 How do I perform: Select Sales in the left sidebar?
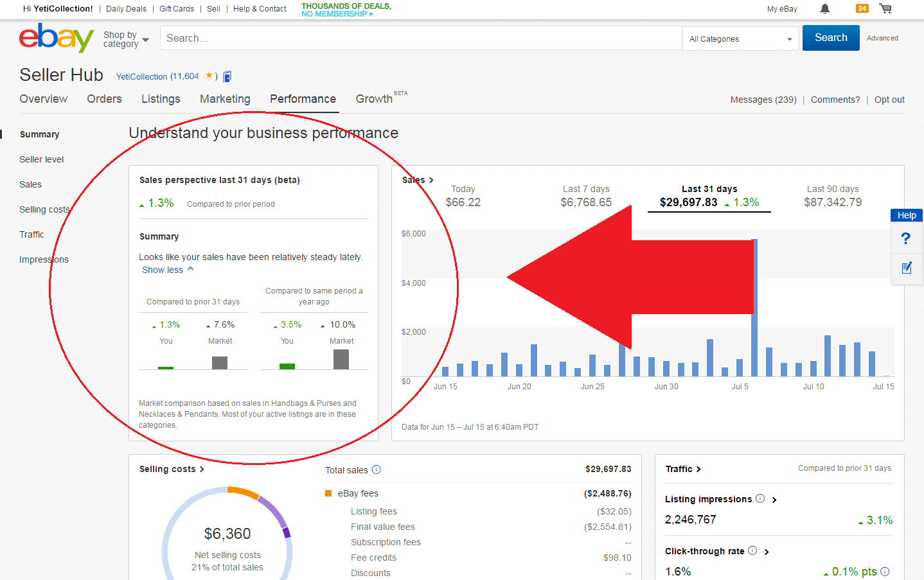click(x=30, y=184)
